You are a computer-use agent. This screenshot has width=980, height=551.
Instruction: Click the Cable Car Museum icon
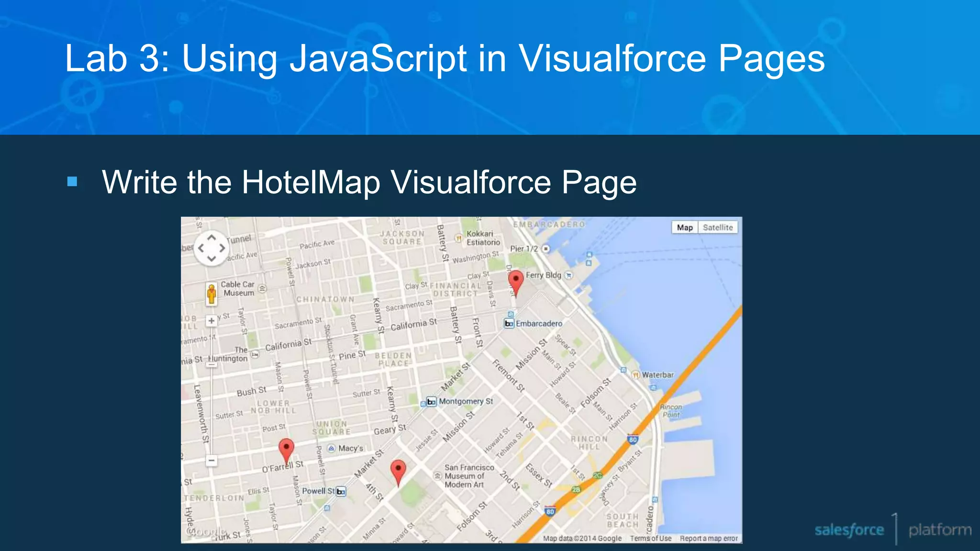[x=262, y=288]
